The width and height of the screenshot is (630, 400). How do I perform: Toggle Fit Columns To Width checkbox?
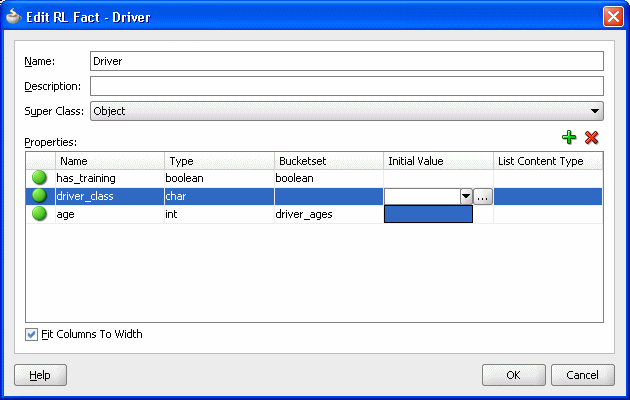31,334
